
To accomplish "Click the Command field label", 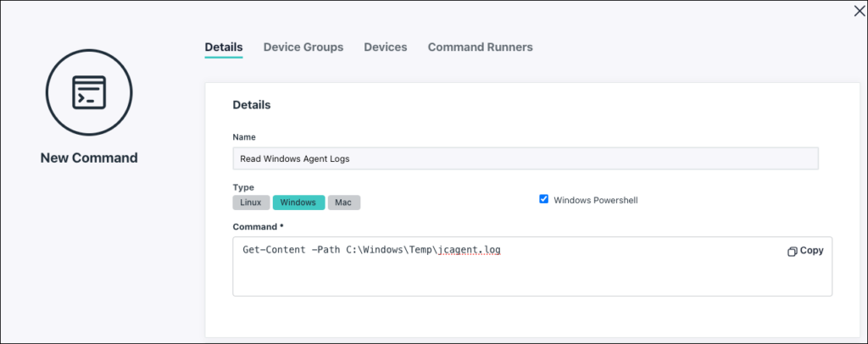I will coord(254,226).
